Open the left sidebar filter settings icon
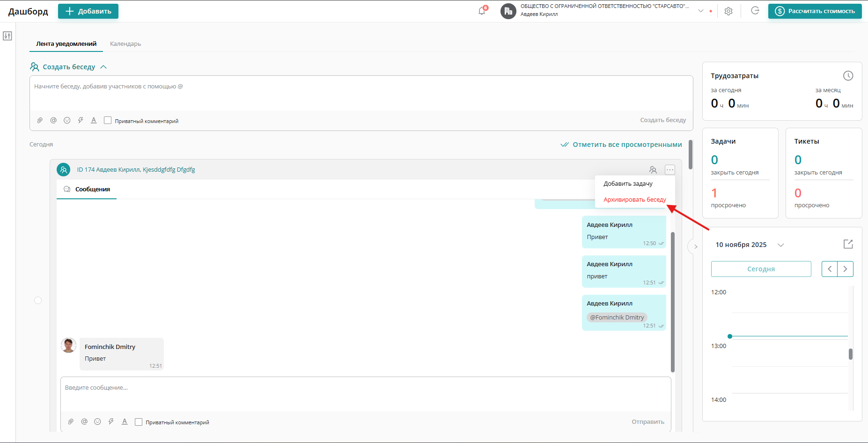The width and height of the screenshot is (868, 443). tap(7, 36)
